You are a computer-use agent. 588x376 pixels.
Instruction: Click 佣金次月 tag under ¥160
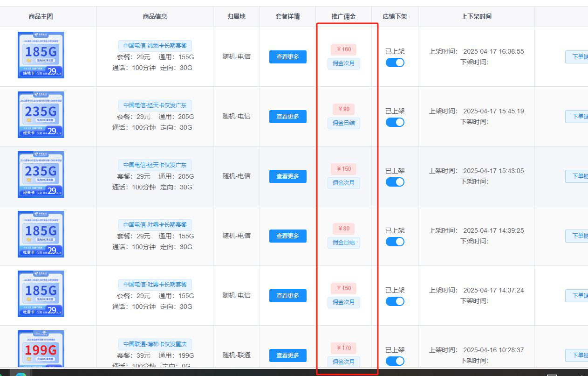pos(344,63)
